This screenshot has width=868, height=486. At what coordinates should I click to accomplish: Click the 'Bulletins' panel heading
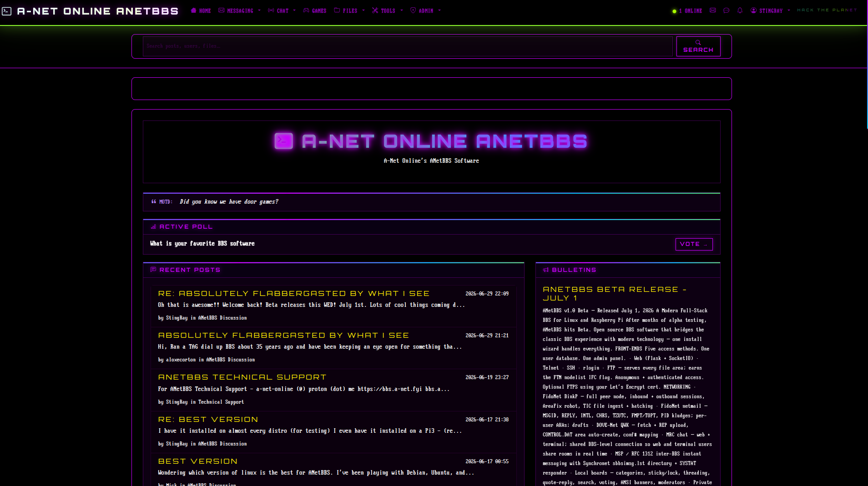(574, 270)
